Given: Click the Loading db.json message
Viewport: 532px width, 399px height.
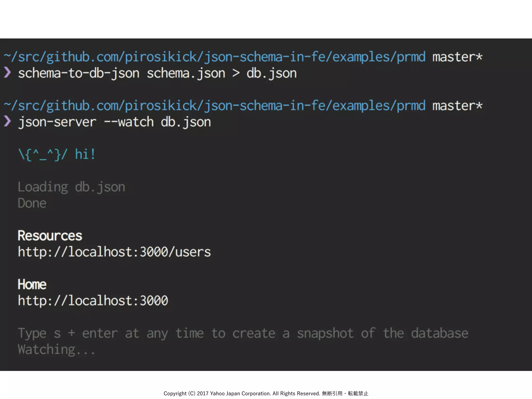Looking at the screenshot, I should pos(71,187).
